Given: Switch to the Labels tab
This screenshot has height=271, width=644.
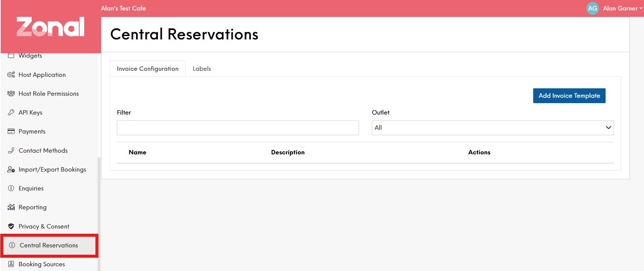Looking at the screenshot, I should click(x=202, y=69).
